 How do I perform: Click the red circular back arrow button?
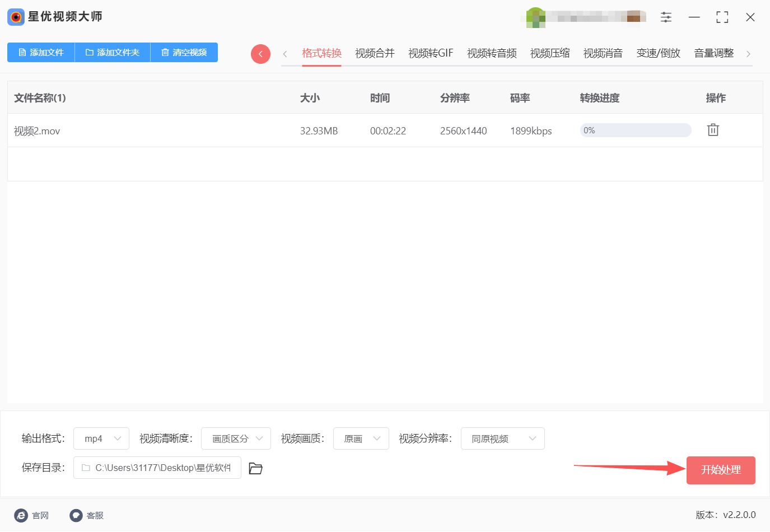coord(260,54)
